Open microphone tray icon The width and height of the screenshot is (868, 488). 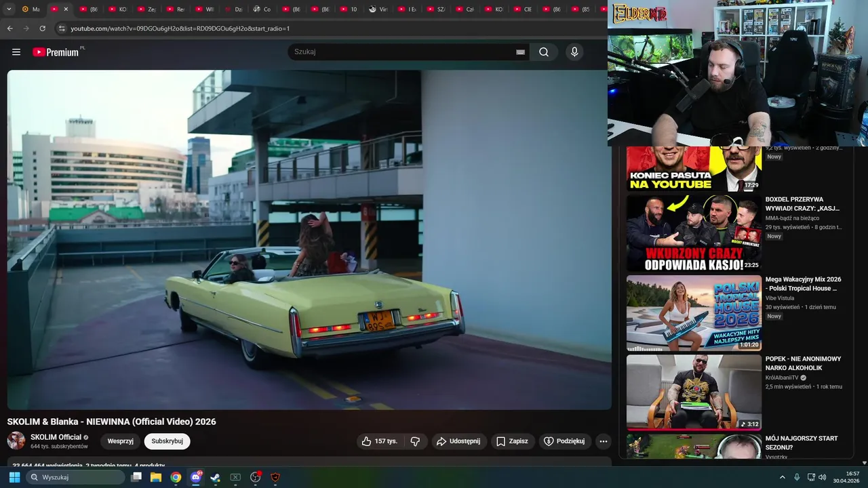click(797, 477)
